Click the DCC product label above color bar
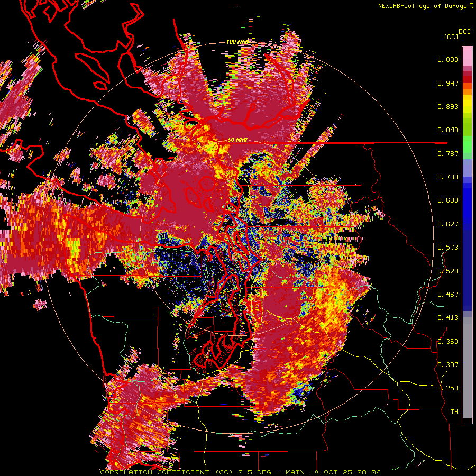 point(465,32)
